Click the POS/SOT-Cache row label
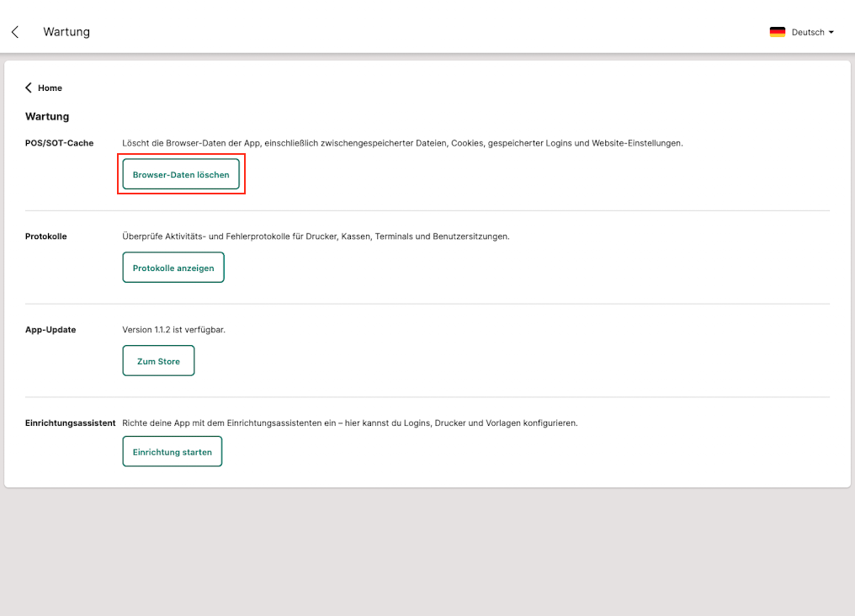Image resolution: width=855 pixels, height=616 pixels. [59, 143]
